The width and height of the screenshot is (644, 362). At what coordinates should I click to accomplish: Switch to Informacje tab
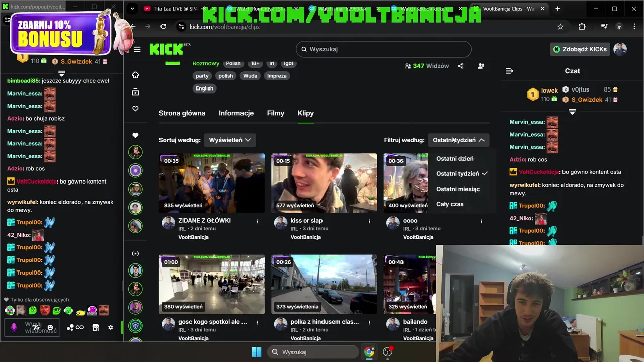coord(236,113)
